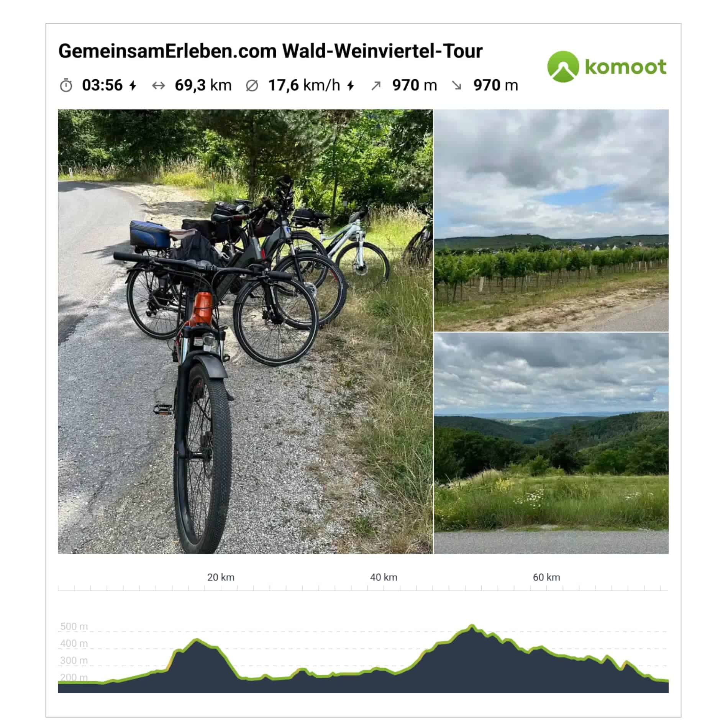Click the lightning bolt beside 17,6 km/h

click(x=350, y=85)
